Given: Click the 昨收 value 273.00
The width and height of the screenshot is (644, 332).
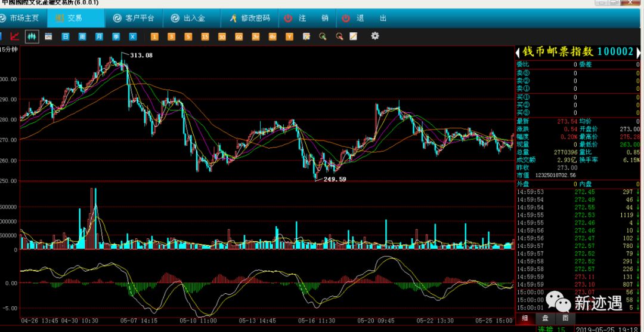Looking at the screenshot, I should [567, 167].
